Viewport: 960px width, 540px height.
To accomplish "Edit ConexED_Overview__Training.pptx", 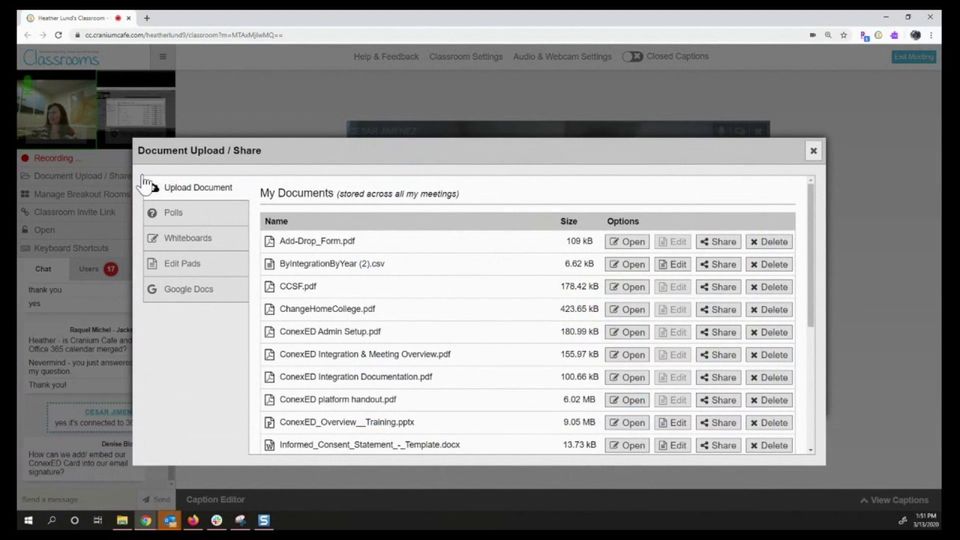I will click(x=672, y=423).
